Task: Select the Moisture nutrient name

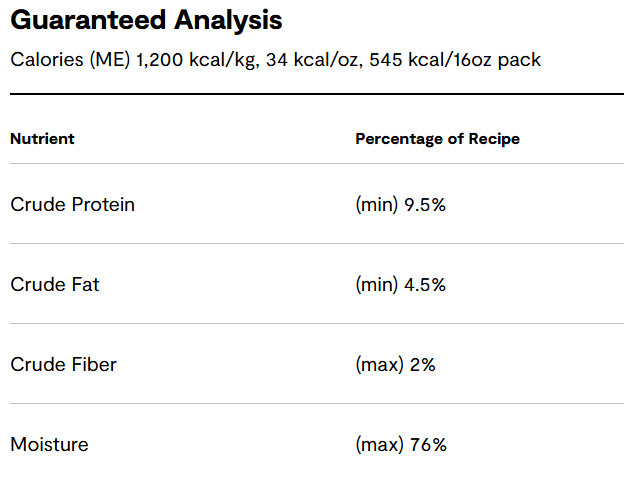Action: (x=49, y=445)
